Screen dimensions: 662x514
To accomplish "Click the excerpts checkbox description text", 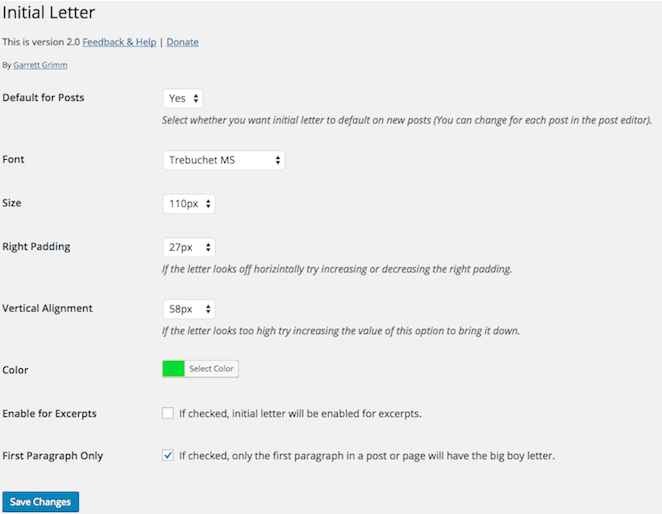I will [300, 413].
